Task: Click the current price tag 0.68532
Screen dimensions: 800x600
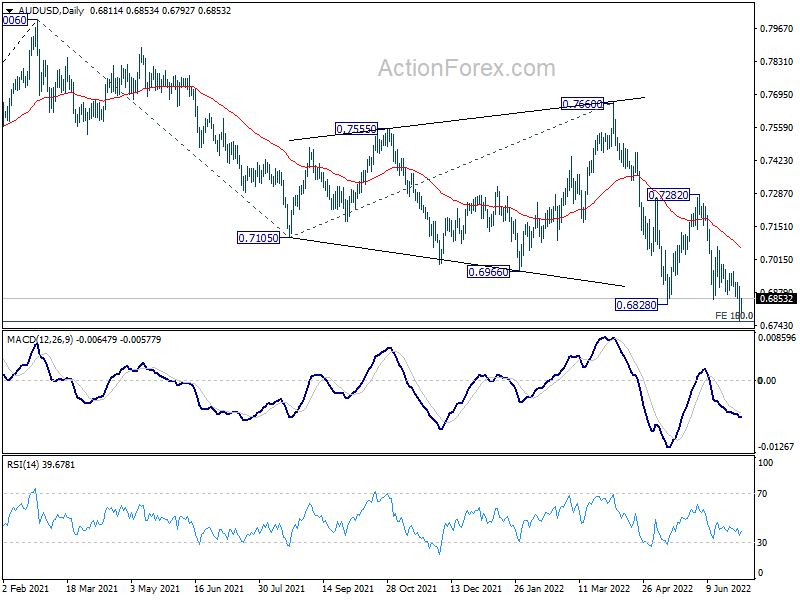Action: [x=775, y=298]
